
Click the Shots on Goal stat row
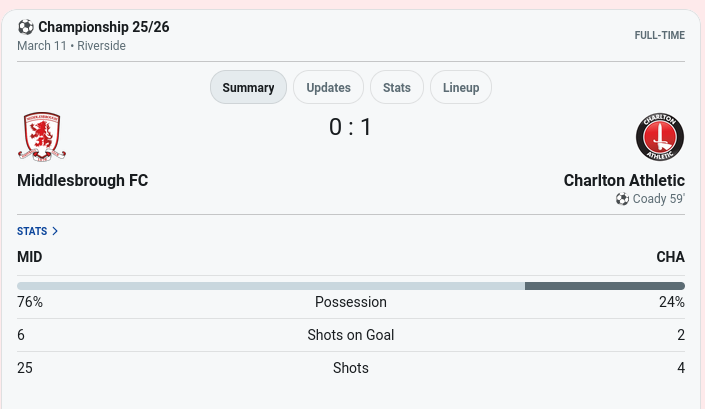click(x=351, y=335)
